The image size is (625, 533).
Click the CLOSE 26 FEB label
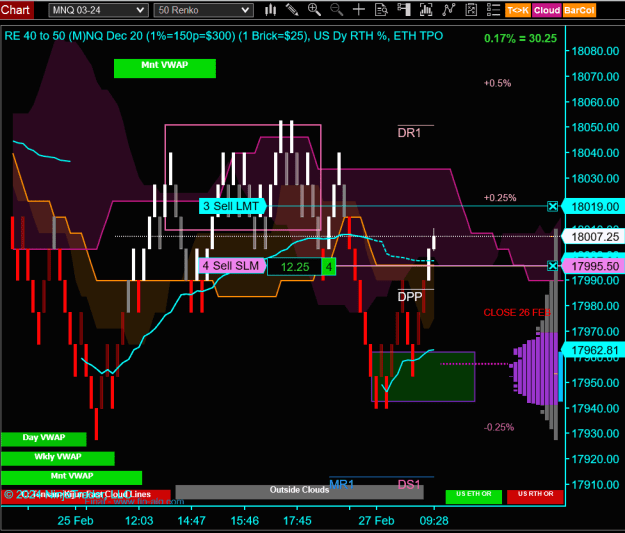click(x=517, y=313)
